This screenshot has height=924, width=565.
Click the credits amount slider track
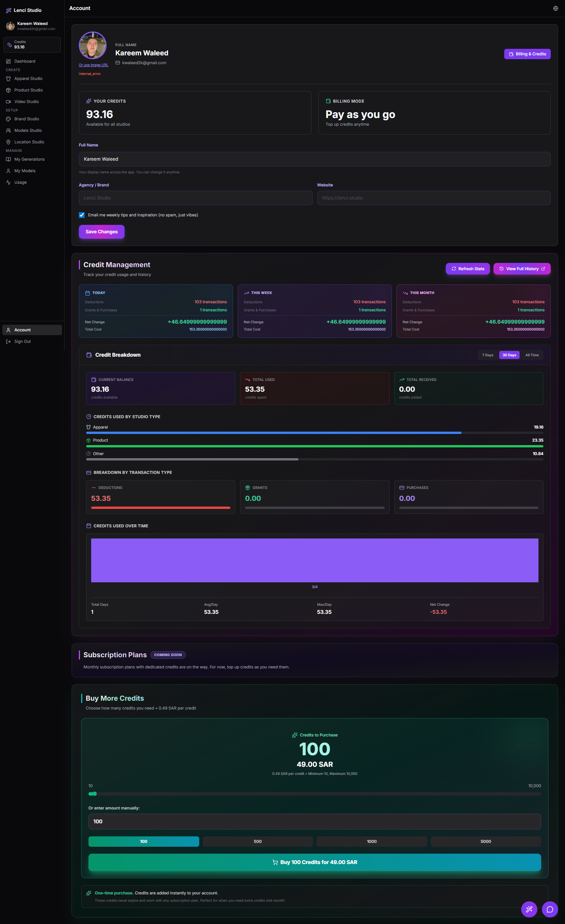[314, 794]
